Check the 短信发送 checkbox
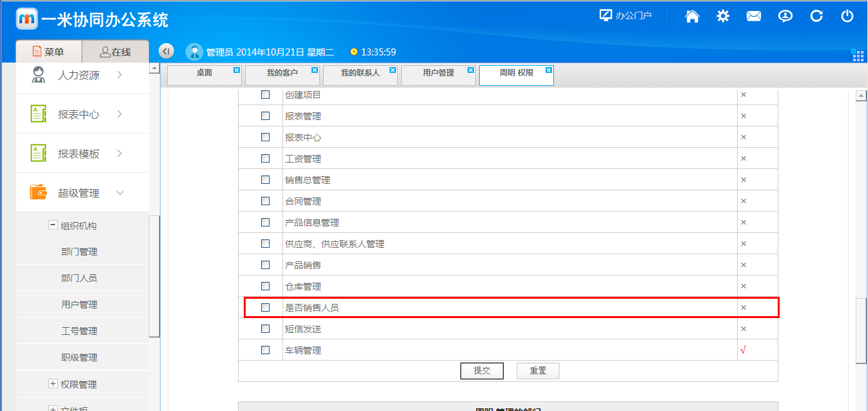Image resolution: width=868 pixels, height=411 pixels. tap(265, 329)
